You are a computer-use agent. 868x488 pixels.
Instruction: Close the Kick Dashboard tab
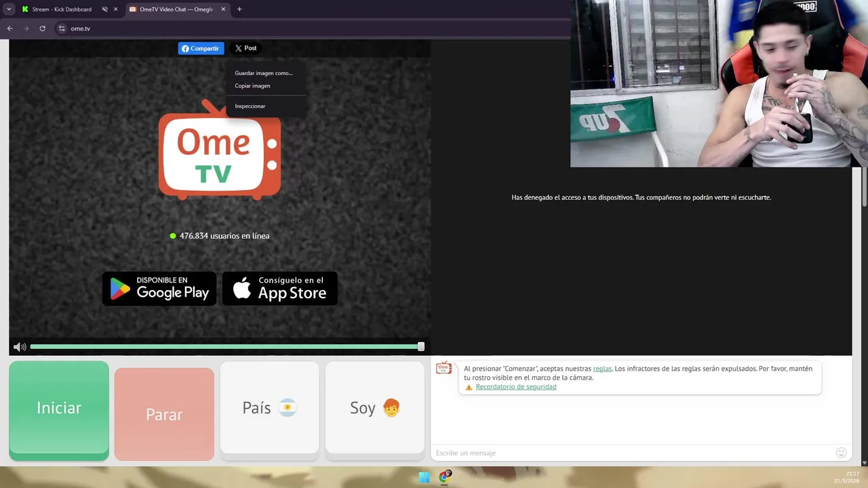click(x=116, y=9)
